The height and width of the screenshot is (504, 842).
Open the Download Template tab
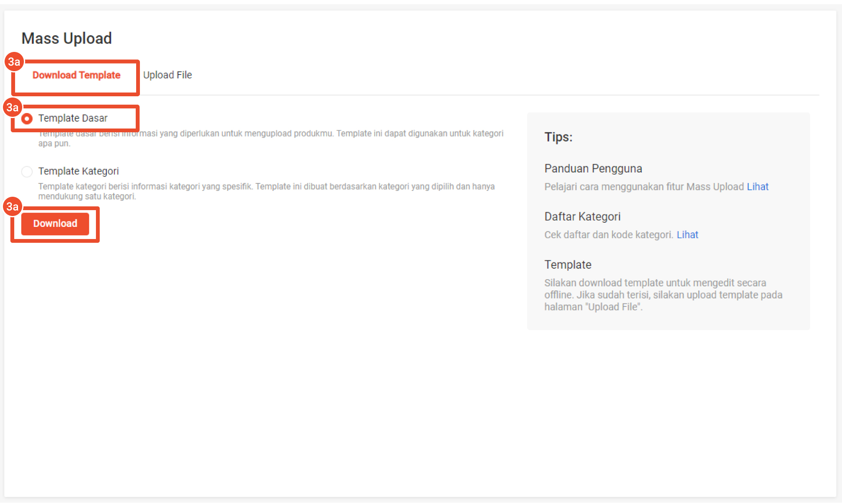tap(76, 75)
